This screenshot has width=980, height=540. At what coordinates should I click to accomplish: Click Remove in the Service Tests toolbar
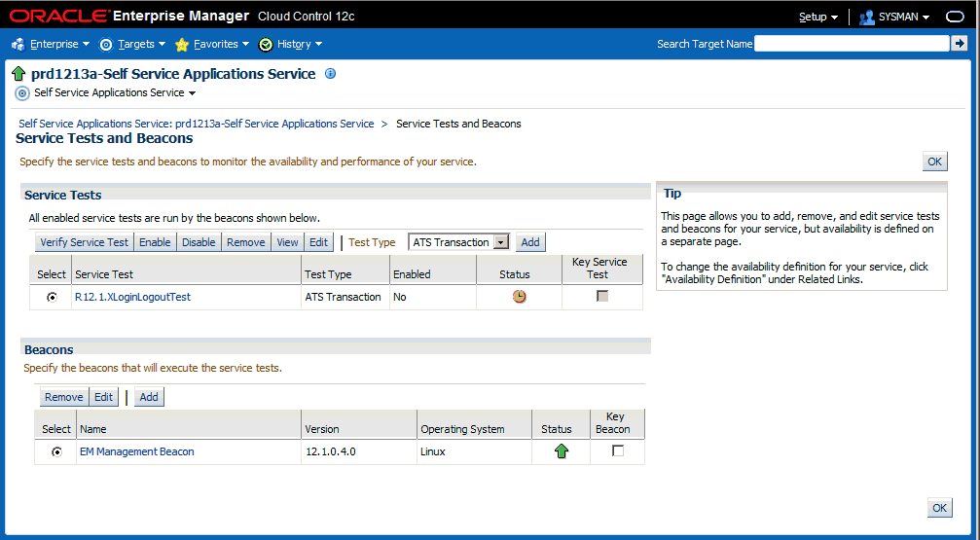pos(246,242)
